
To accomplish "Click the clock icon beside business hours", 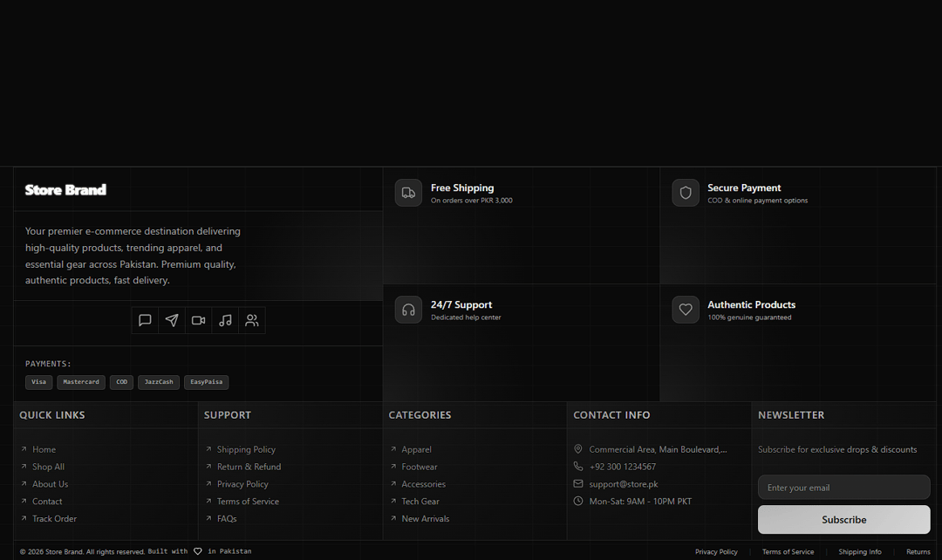I will [x=578, y=501].
